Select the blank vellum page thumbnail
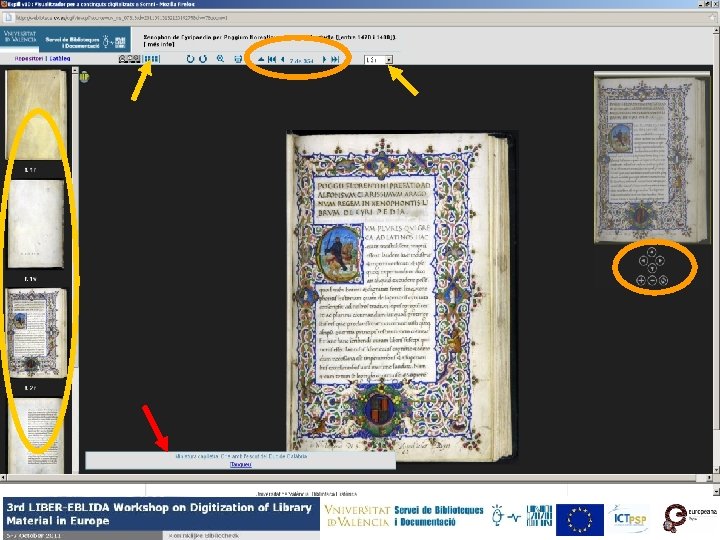The image size is (720, 540). [36, 224]
